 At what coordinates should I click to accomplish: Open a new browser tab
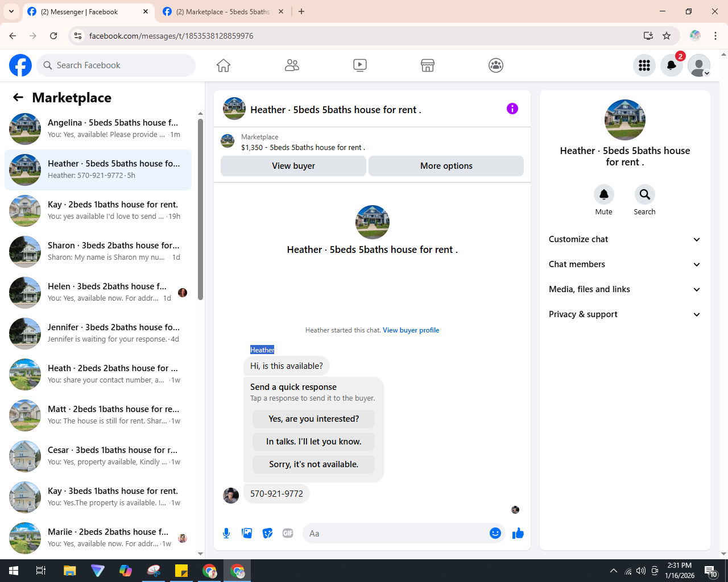pyautogui.click(x=301, y=11)
